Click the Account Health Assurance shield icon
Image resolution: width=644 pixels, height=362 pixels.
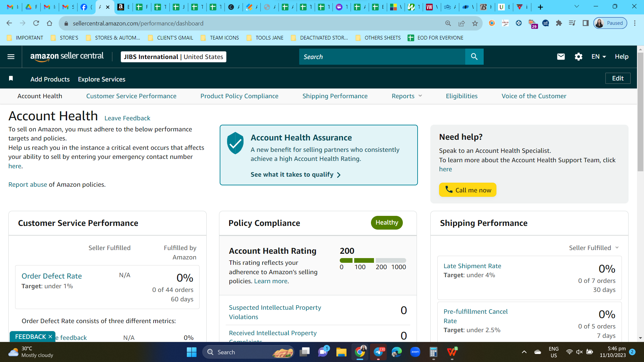click(235, 143)
